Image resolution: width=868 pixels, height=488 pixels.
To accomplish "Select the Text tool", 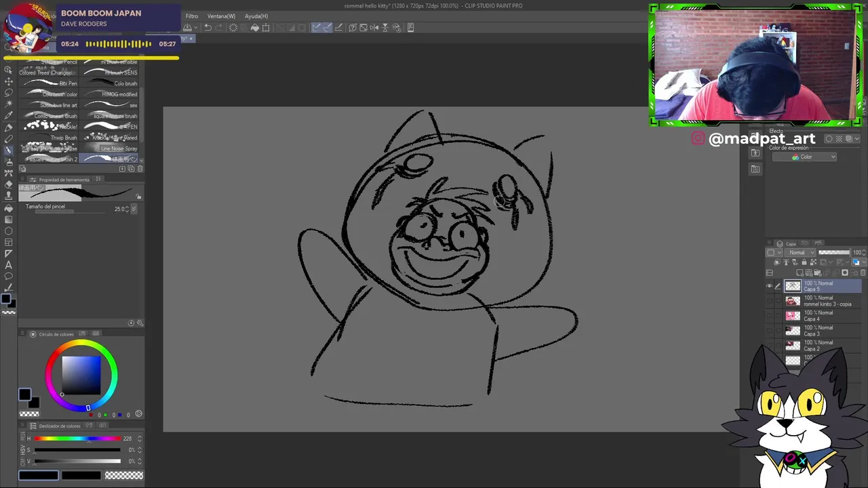I will tap(9, 265).
